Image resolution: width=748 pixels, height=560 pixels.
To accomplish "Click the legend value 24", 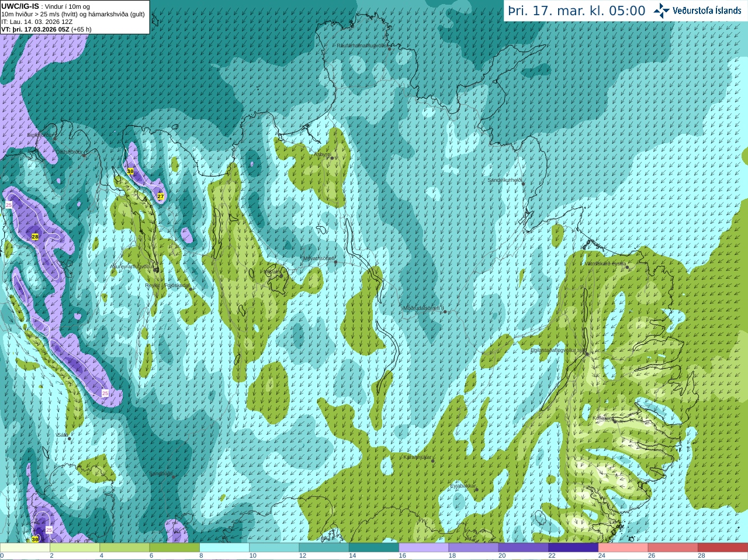I will (602, 556).
